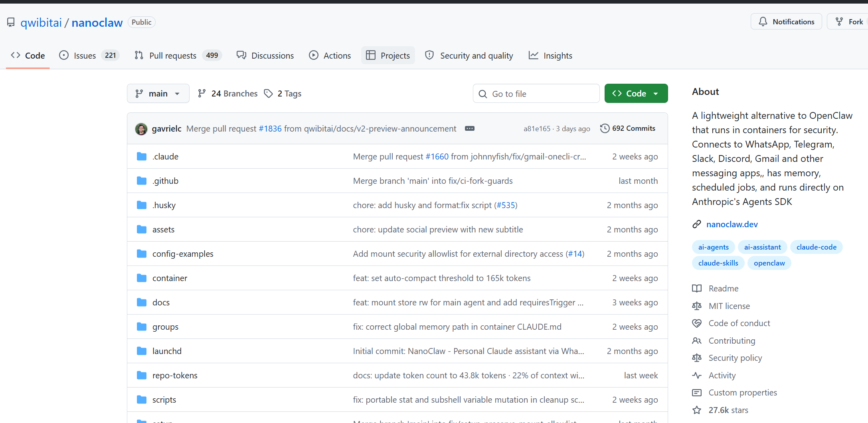Open the nanoclaw repository link
This screenshot has width=868, height=423.
[97, 23]
